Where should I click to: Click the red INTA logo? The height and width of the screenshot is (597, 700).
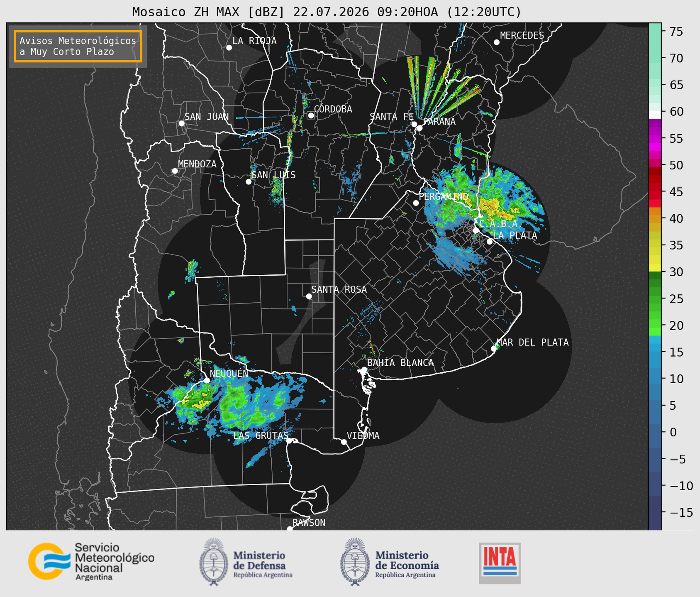pos(500,563)
